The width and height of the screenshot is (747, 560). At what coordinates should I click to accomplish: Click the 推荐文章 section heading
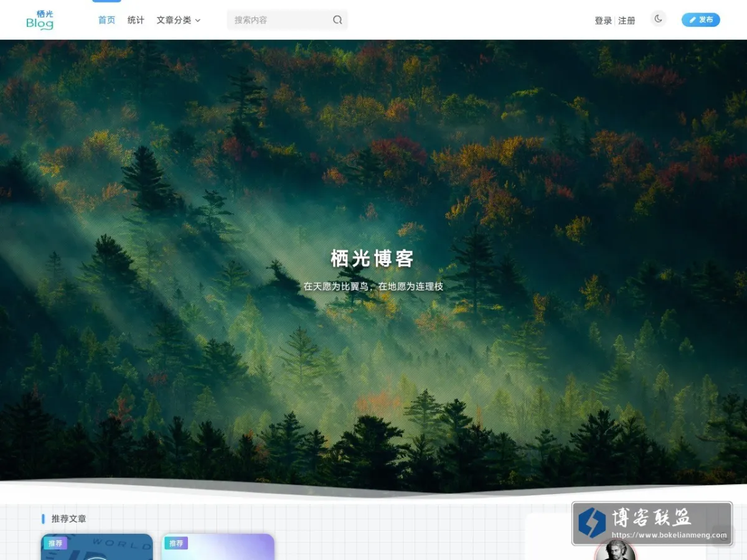[x=68, y=518]
